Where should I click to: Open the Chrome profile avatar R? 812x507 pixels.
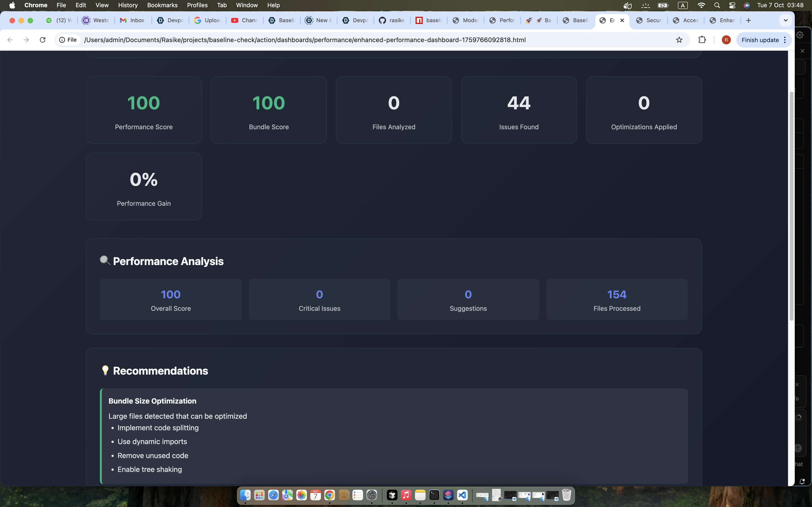[726, 40]
